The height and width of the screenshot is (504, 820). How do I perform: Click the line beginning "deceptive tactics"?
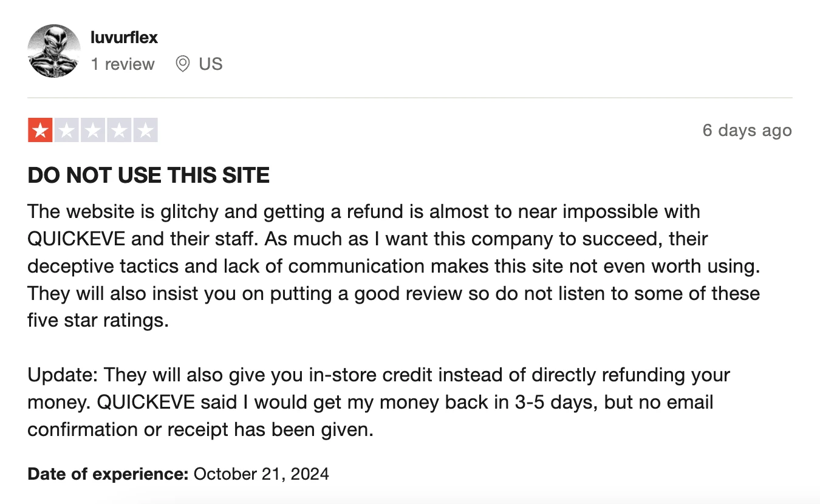[x=394, y=266]
